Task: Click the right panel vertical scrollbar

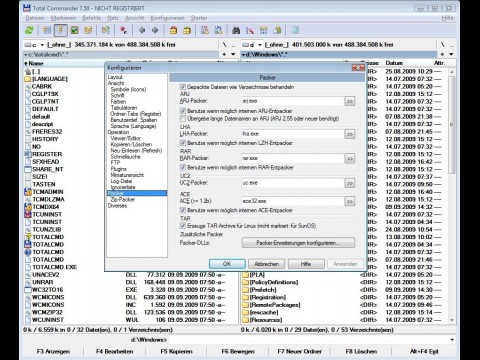Action: [452, 195]
